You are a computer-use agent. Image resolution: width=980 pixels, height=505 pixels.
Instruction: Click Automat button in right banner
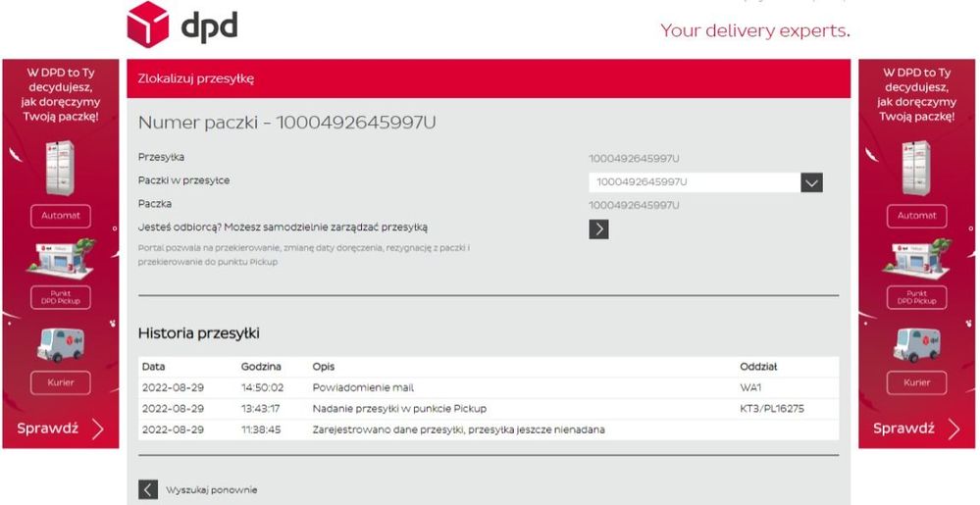[x=917, y=217]
